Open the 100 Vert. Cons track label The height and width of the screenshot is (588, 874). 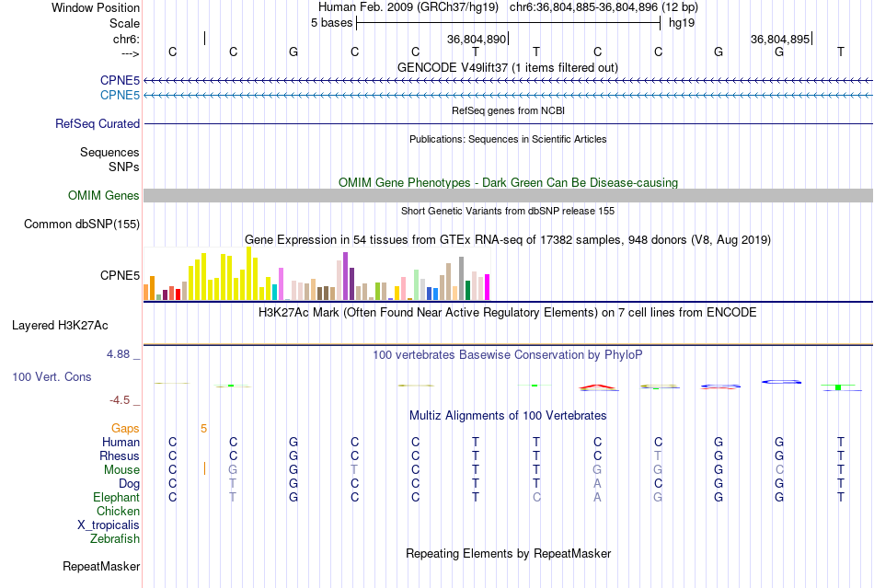(52, 376)
